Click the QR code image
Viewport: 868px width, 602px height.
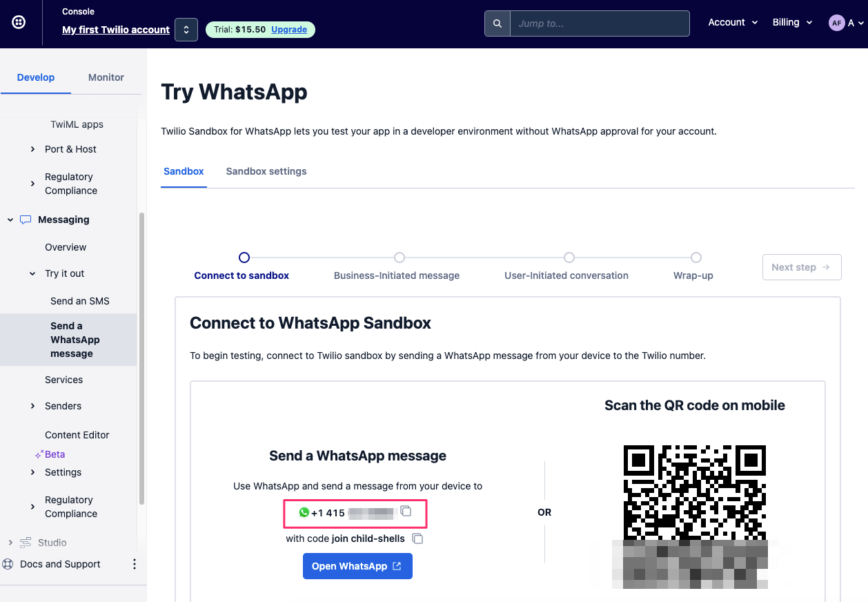[x=695, y=516]
